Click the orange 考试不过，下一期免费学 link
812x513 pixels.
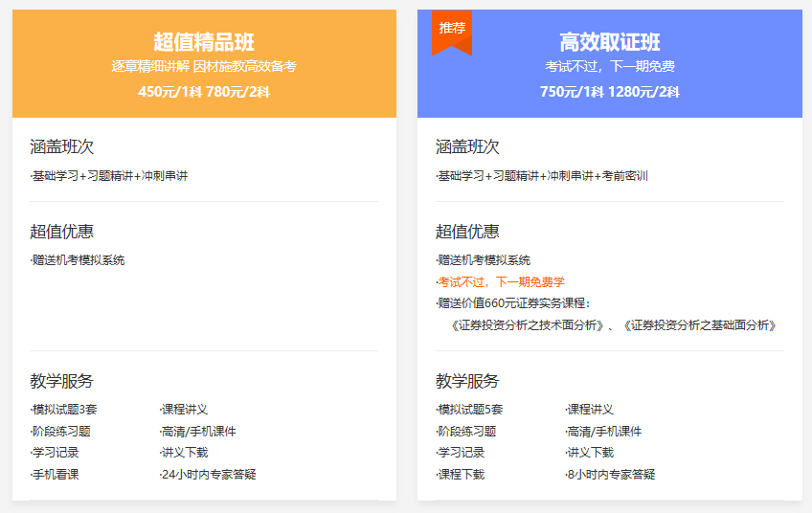coord(501,281)
